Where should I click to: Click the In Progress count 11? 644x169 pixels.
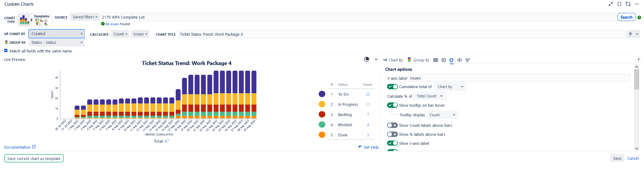(x=368, y=104)
